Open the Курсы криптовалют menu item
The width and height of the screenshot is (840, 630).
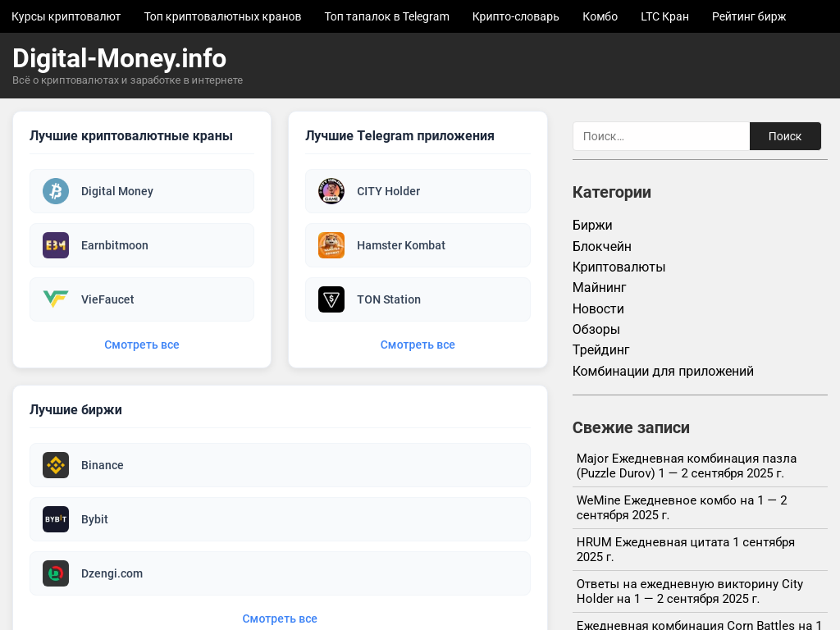[x=66, y=16]
